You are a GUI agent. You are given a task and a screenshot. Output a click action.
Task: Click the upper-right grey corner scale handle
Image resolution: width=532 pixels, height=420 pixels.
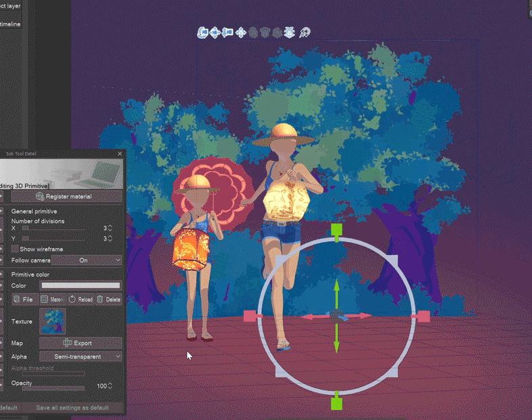pos(393,260)
